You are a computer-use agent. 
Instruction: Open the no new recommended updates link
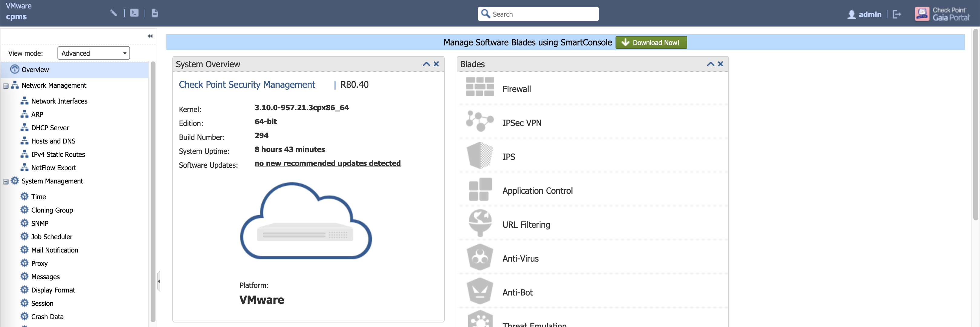(x=327, y=163)
